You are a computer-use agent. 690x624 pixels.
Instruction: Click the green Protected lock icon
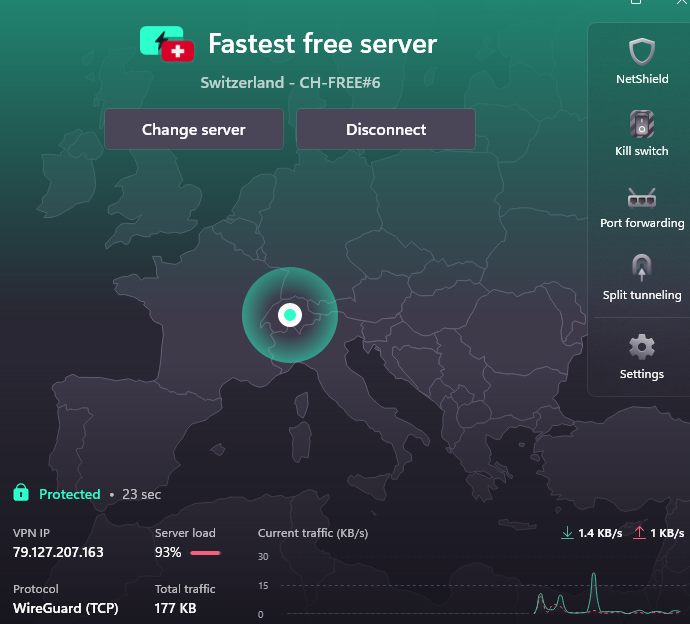point(21,492)
